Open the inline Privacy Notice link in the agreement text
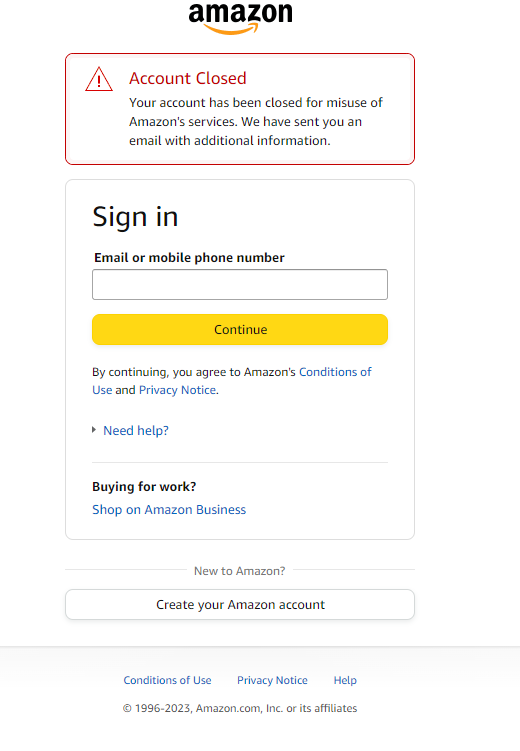This screenshot has width=520, height=751. (177, 390)
